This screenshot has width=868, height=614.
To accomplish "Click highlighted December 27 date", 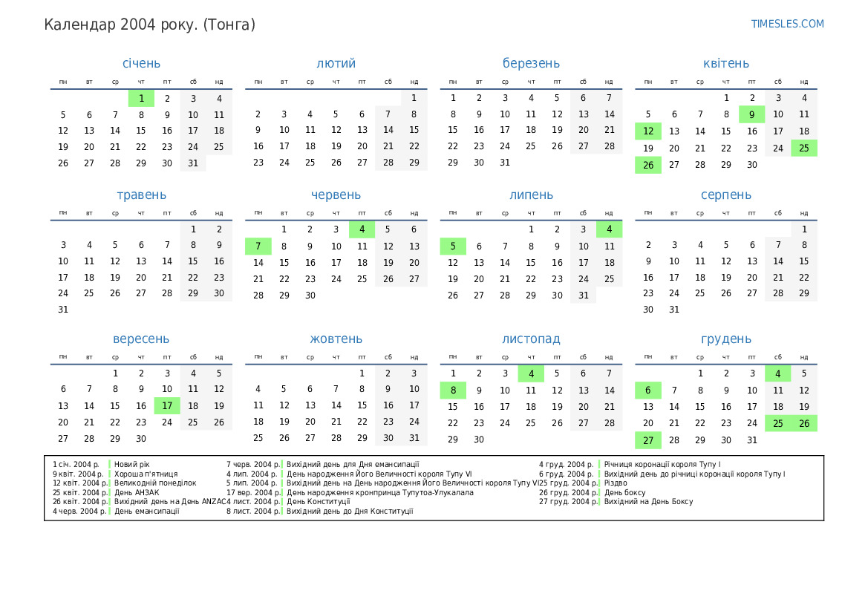I will pos(648,440).
